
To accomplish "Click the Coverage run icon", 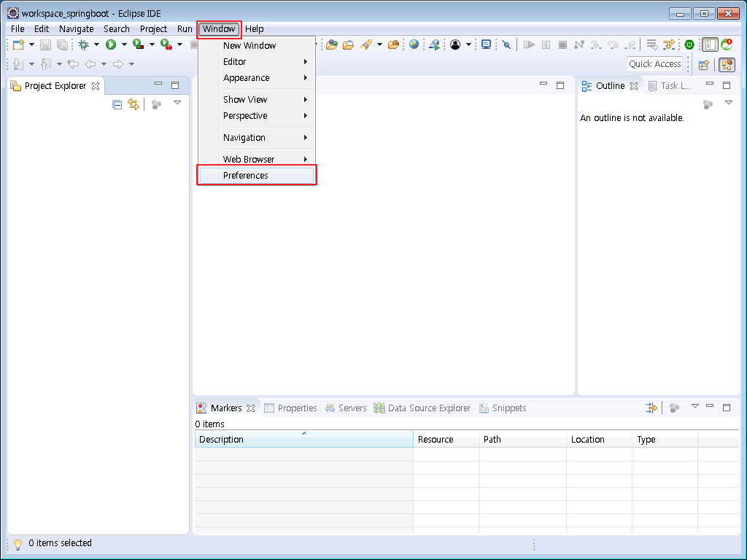I will (x=138, y=44).
